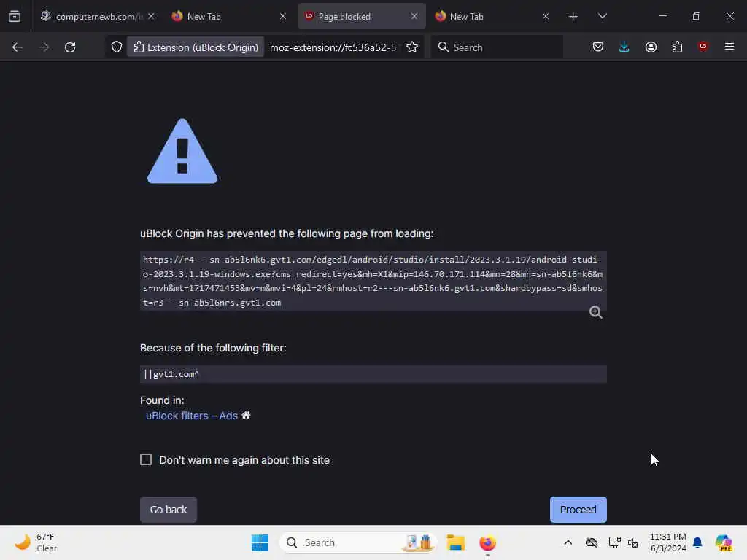Close the Page blocked tab

click(x=414, y=16)
